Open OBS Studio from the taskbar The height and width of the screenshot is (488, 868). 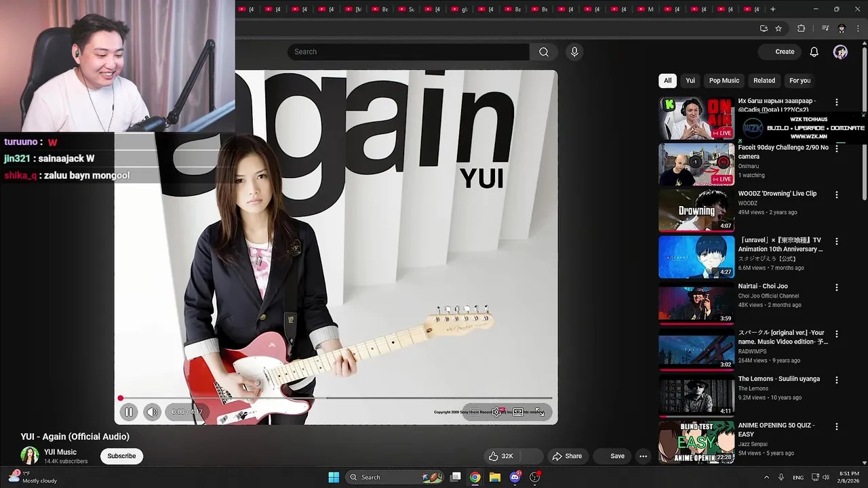535,477
